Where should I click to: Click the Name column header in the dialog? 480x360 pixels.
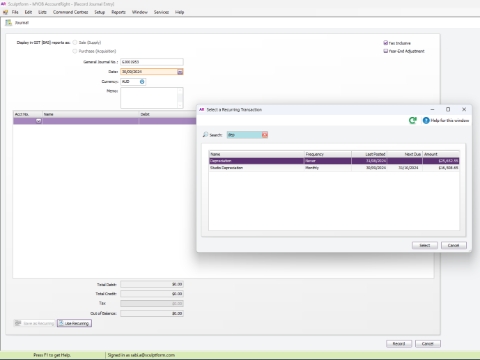pos(257,154)
